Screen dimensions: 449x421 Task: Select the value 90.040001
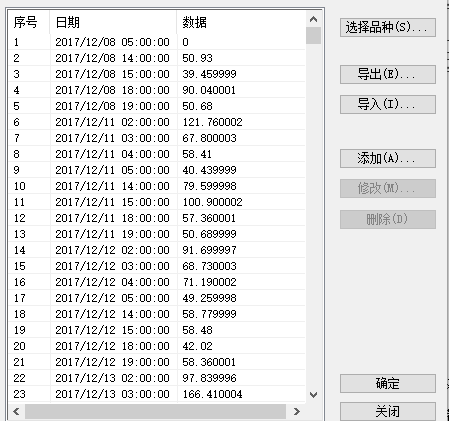pyautogui.click(x=209, y=90)
